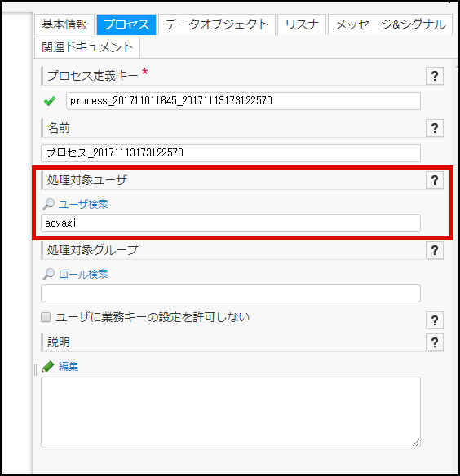The width and height of the screenshot is (460, 476).
Task: Open help for 名前 field
Action: click(x=435, y=128)
